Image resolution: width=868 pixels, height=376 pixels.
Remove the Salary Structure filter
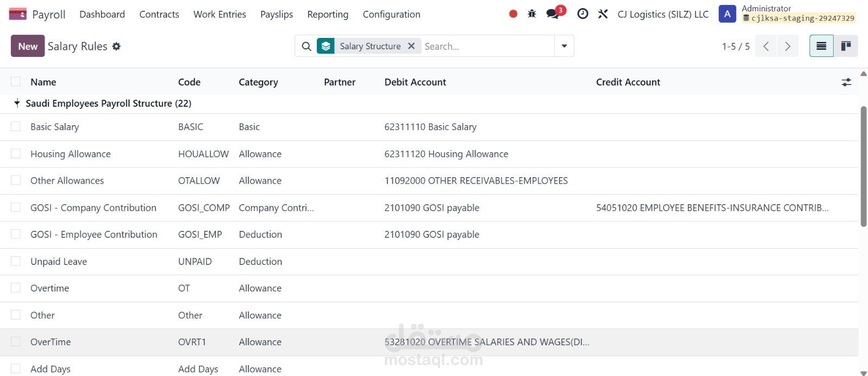pos(411,46)
